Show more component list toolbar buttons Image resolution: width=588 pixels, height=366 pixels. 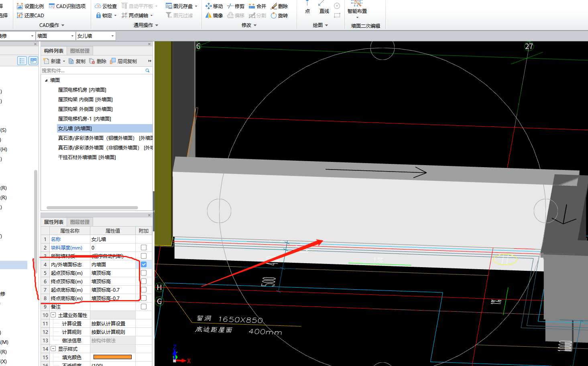[x=150, y=61]
